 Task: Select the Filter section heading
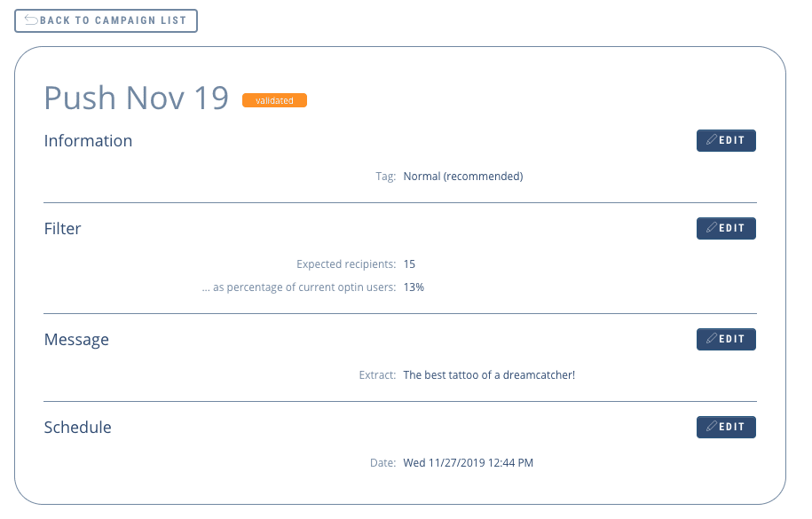tap(62, 228)
